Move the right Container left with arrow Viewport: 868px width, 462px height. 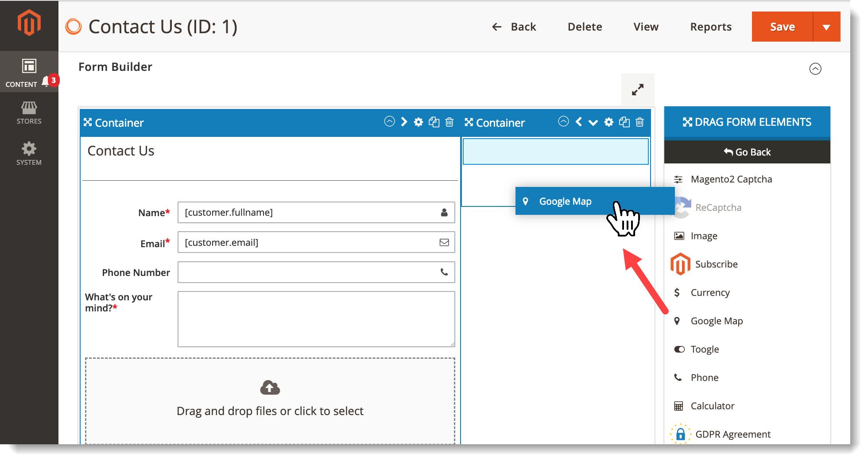point(578,122)
